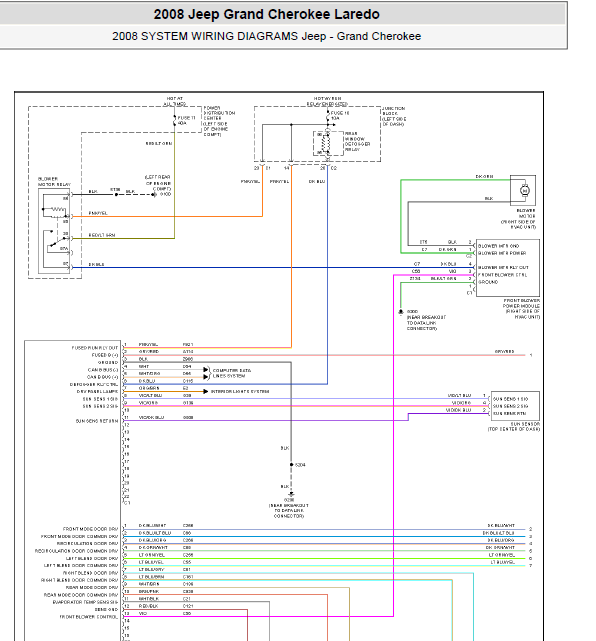The image size is (596, 641).
Task: Click the blower motor relay switch contact symbol
Action: pos(56,242)
